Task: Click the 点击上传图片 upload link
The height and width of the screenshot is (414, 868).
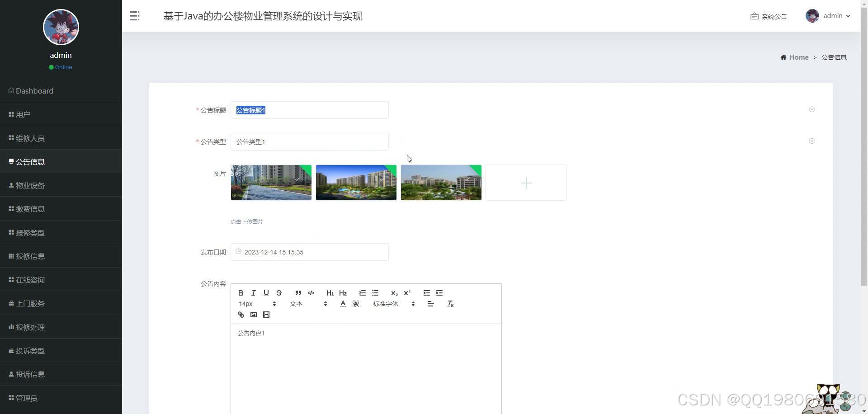Action: pyautogui.click(x=246, y=221)
